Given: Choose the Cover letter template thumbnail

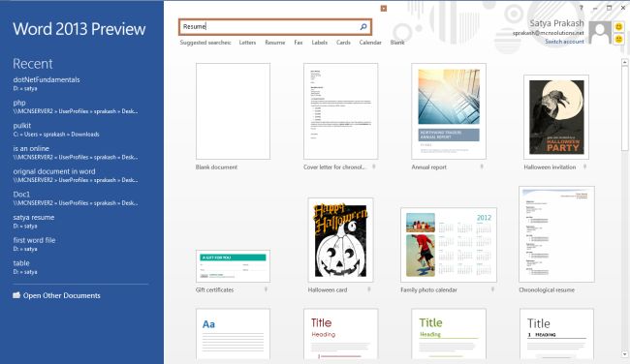Looking at the screenshot, I should pos(341,111).
